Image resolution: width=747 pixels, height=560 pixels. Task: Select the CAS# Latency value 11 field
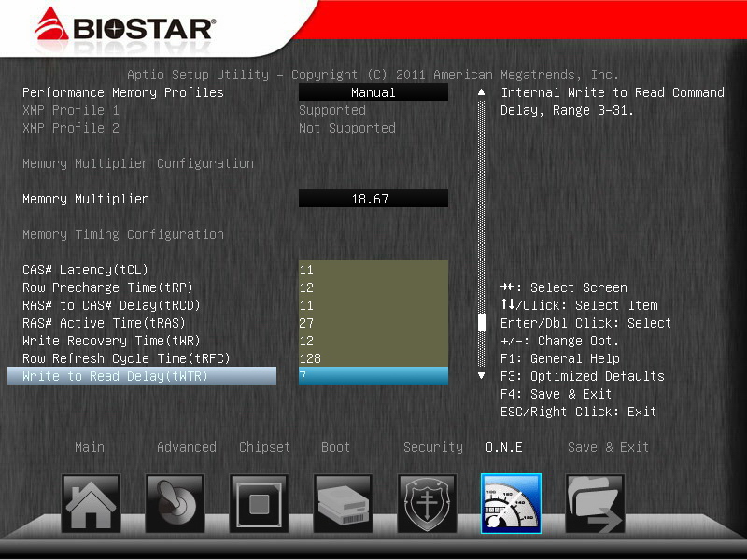click(373, 270)
